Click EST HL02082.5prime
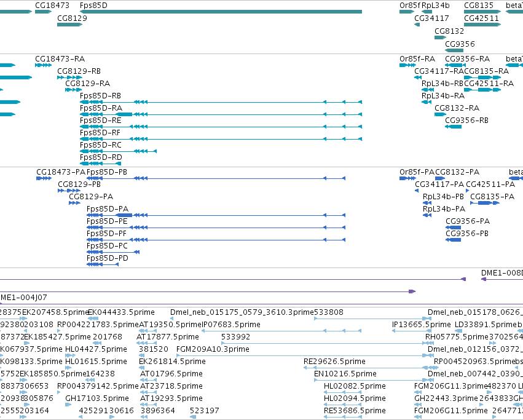Viewport: 523px width, 420px height. coord(355,386)
